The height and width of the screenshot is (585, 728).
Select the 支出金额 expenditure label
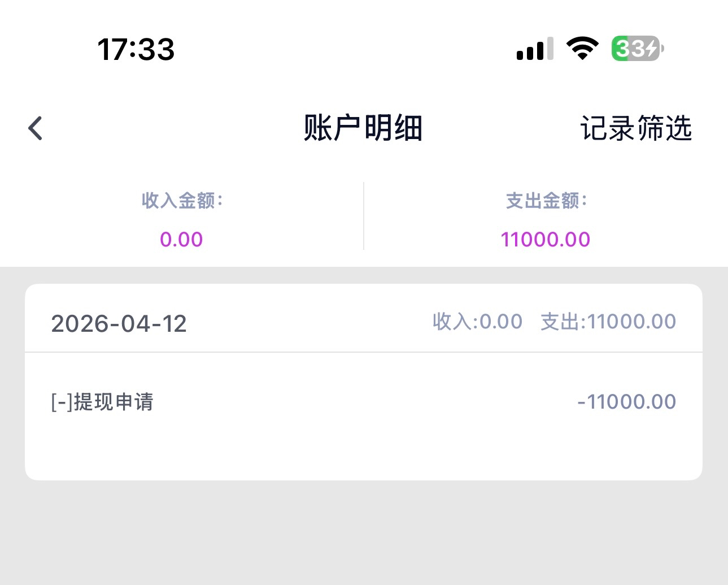[546, 201]
